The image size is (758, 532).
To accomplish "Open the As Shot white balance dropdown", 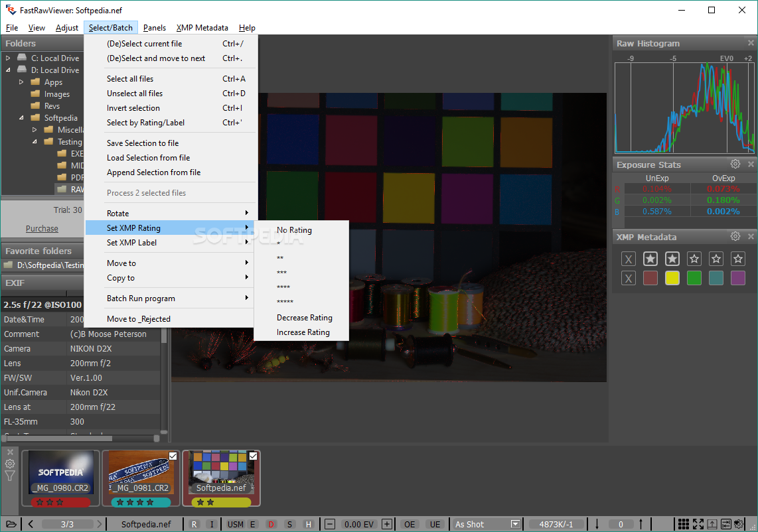I will [515, 524].
